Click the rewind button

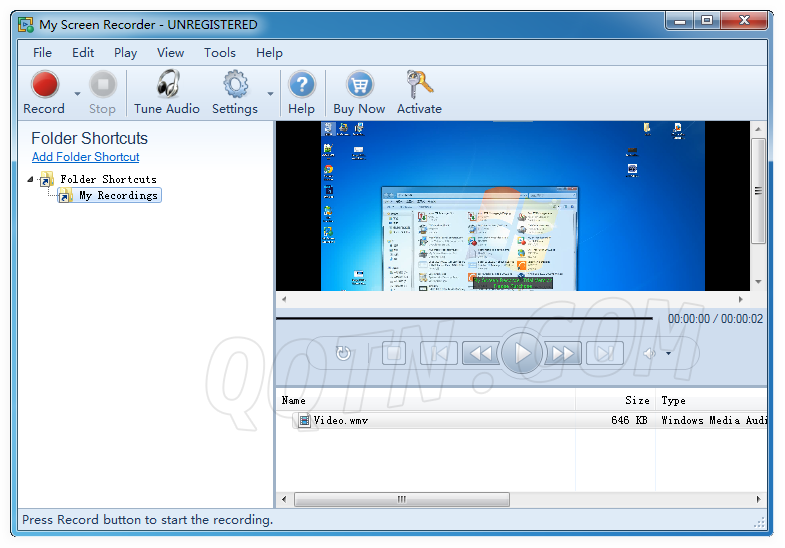point(481,353)
